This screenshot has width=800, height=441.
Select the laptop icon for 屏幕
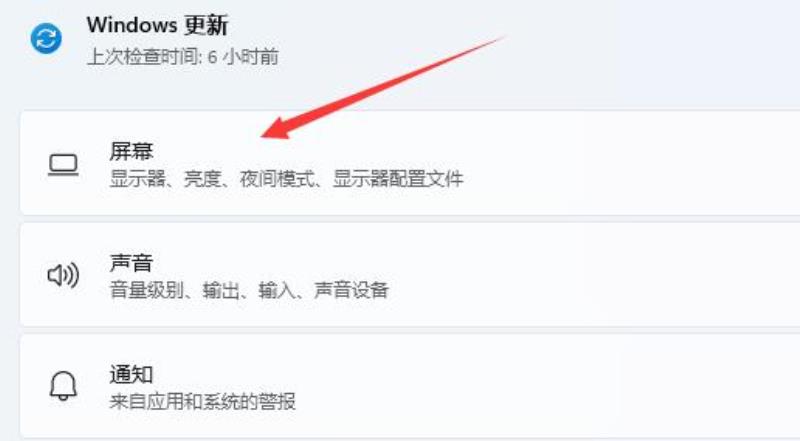(63, 165)
